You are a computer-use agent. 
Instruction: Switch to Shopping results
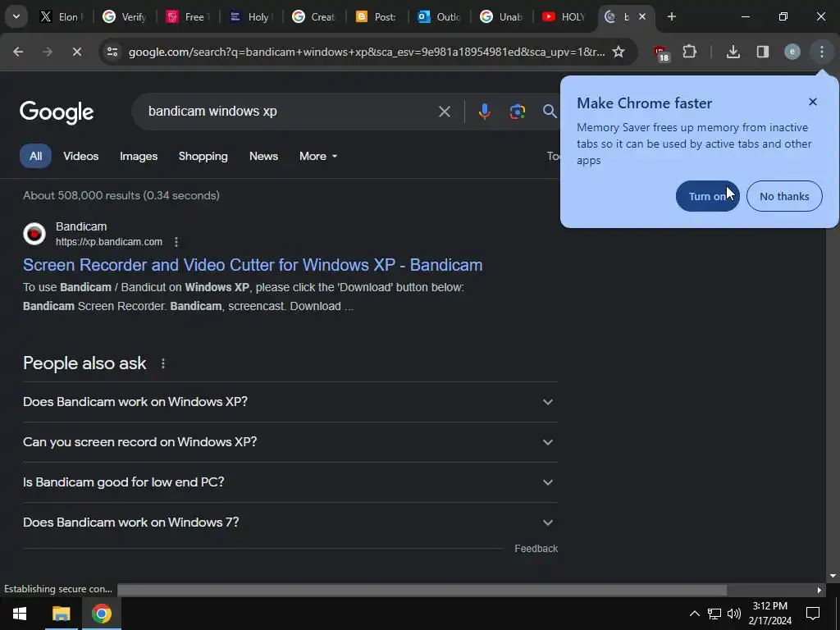point(203,156)
